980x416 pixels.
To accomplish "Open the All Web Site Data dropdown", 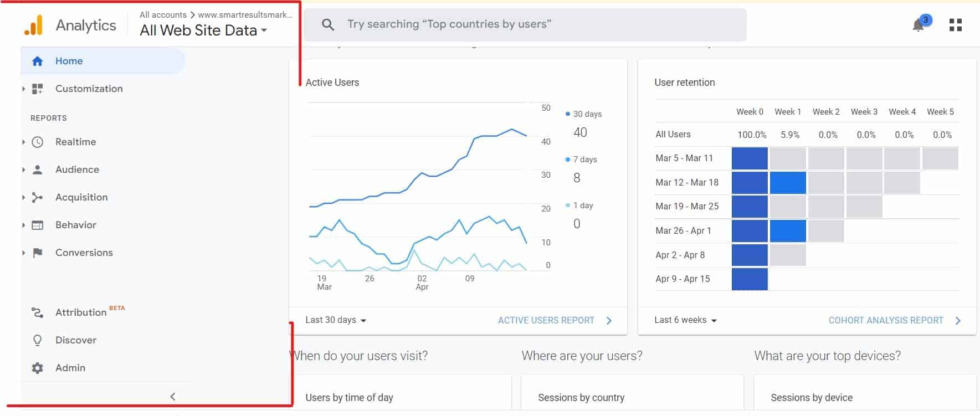I will pos(203,30).
